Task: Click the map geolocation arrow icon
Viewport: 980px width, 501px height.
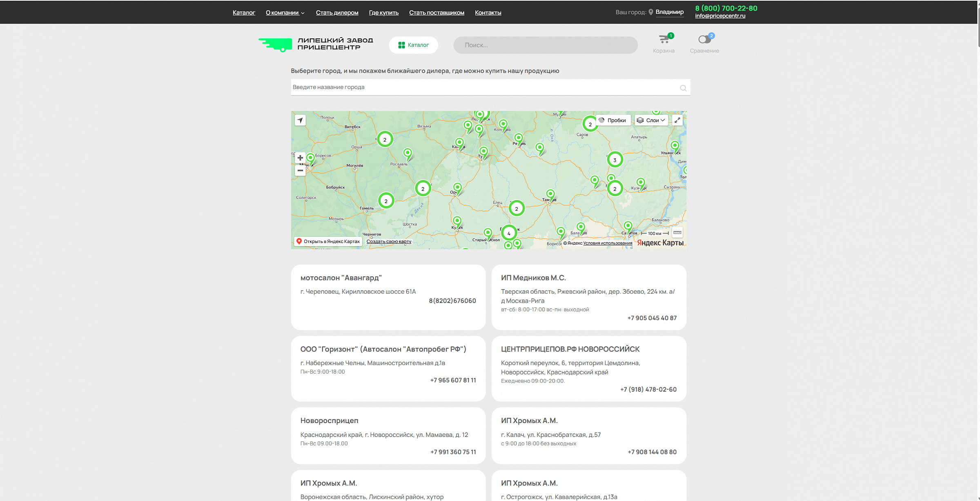Action: pyautogui.click(x=300, y=120)
